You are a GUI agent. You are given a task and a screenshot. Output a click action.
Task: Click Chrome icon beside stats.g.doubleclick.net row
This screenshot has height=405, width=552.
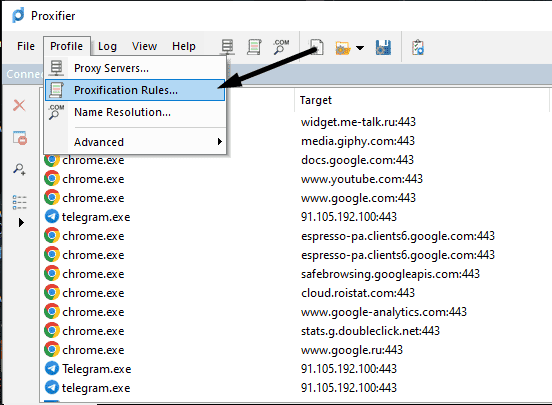[x=52, y=331]
